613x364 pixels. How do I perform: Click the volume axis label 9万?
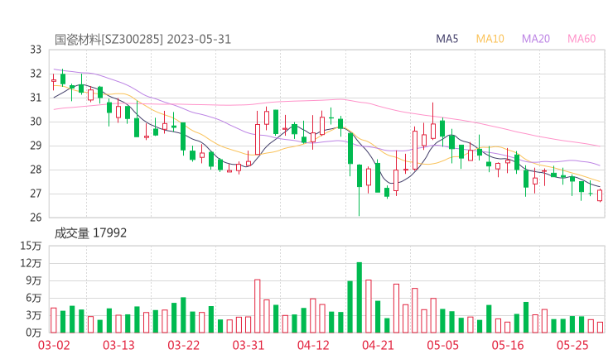click(34, 280)
